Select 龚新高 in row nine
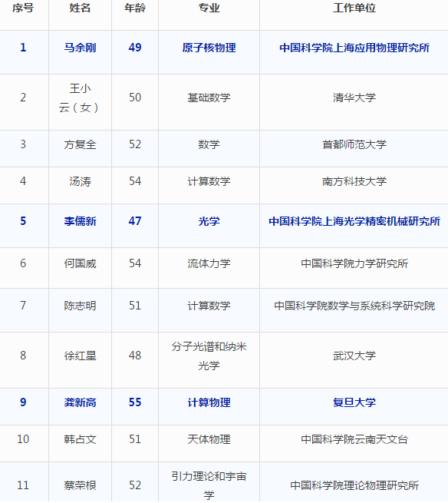This screenshot has width=448, height=503. [80, 402]
